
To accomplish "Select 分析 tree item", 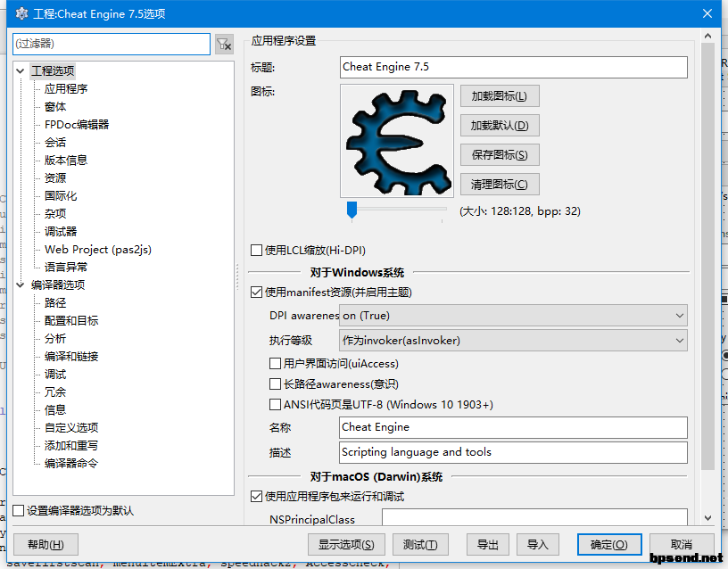I will (x=55, y=338).
